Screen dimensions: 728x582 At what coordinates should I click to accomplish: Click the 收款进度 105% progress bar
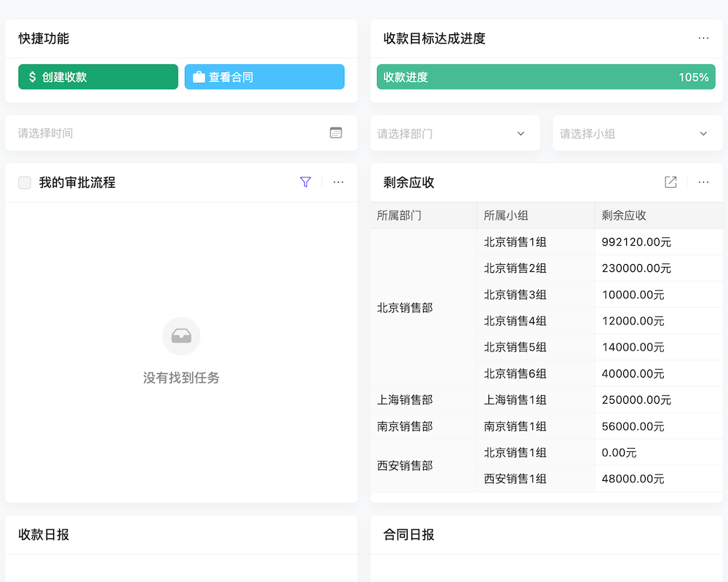click(545, 76)
